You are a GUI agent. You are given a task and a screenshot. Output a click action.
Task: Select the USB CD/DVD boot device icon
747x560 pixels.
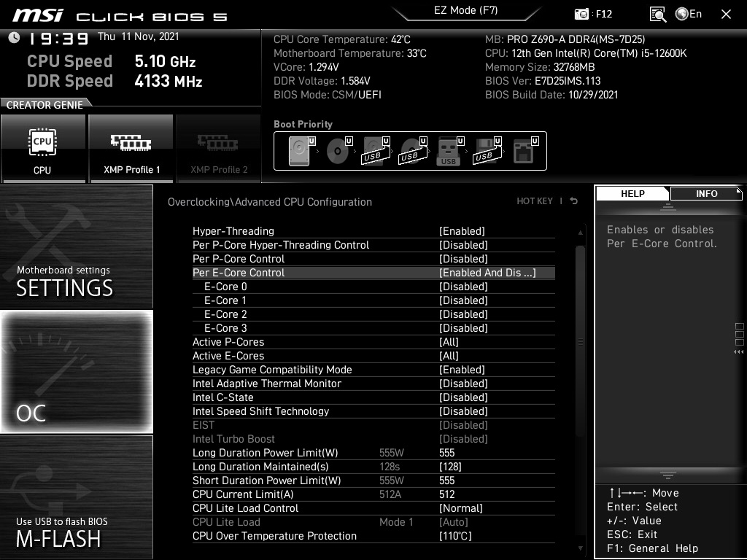[413, 151]
